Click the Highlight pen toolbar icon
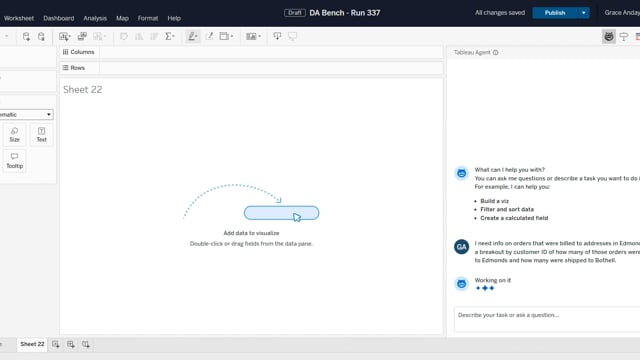Viewport: 640px width, 360px height. (191, 36)
